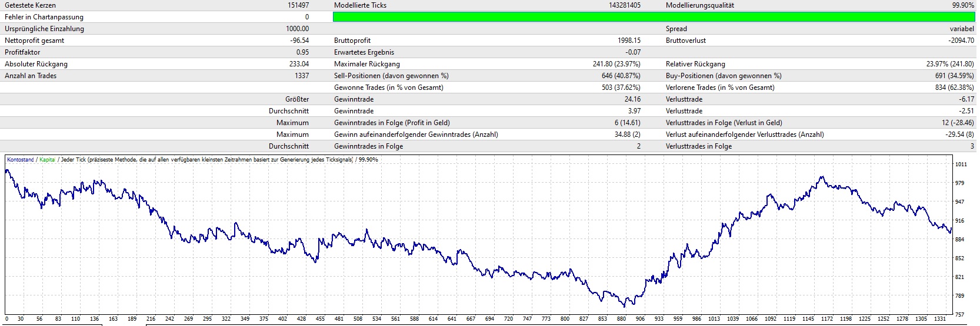Click the largest losing trade value -6.17
Image resolution: width=980 pixels, height=326 pixels.
coord(967,99)
